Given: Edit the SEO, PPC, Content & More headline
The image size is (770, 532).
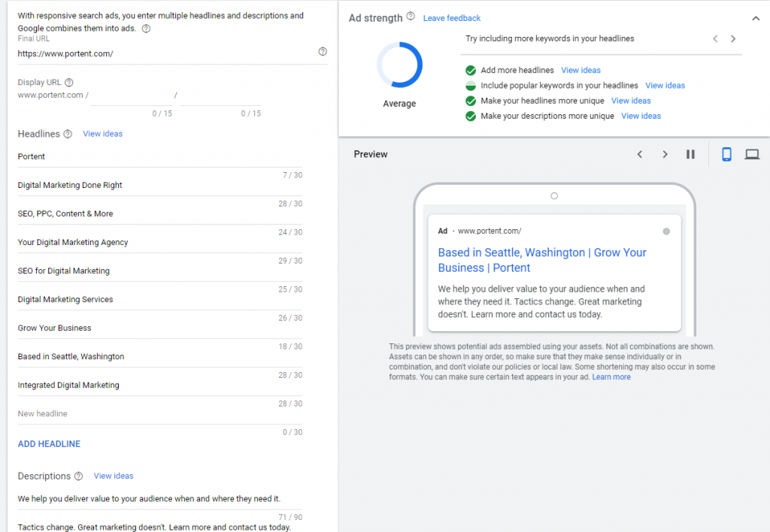Looking at the screenshot, I should click(160, 213).
